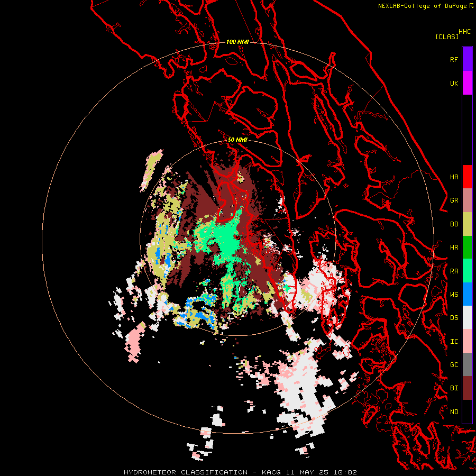The height and width of the screenshot is (476, 476).
Task: Click the RA light green swatch
Action: point(467,271)
